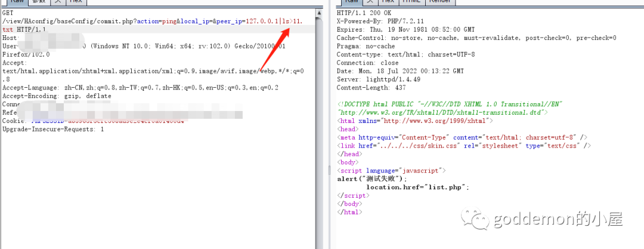Click the 'location.href="list.php";' line
Viewport: 644px width, 249px height.
click(x=417, y=187)
